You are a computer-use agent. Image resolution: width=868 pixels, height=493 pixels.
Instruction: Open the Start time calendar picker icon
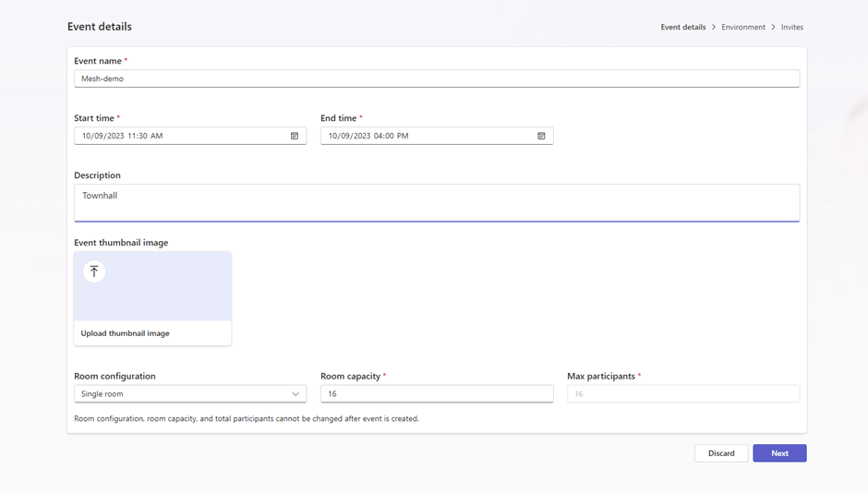[x=295, y=136]
